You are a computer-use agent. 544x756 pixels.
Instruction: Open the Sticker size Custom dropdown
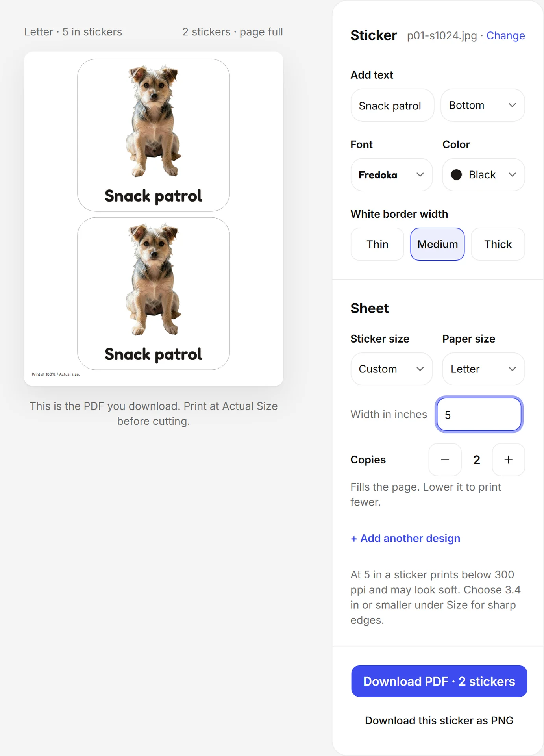391,369
